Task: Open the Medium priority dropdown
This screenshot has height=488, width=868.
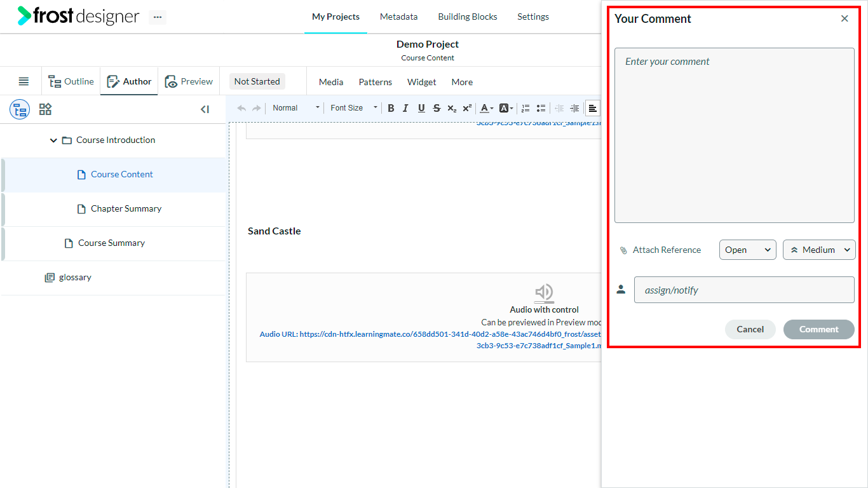Action: point(819,250)
